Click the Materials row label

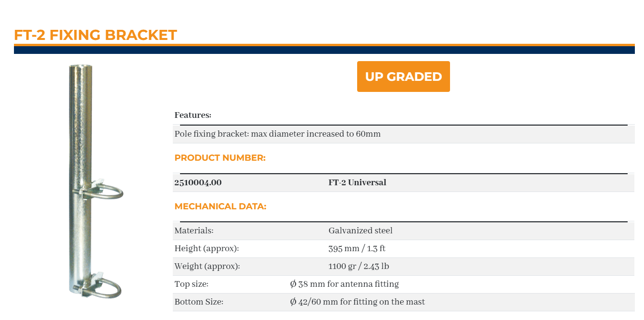click(194, 230)
